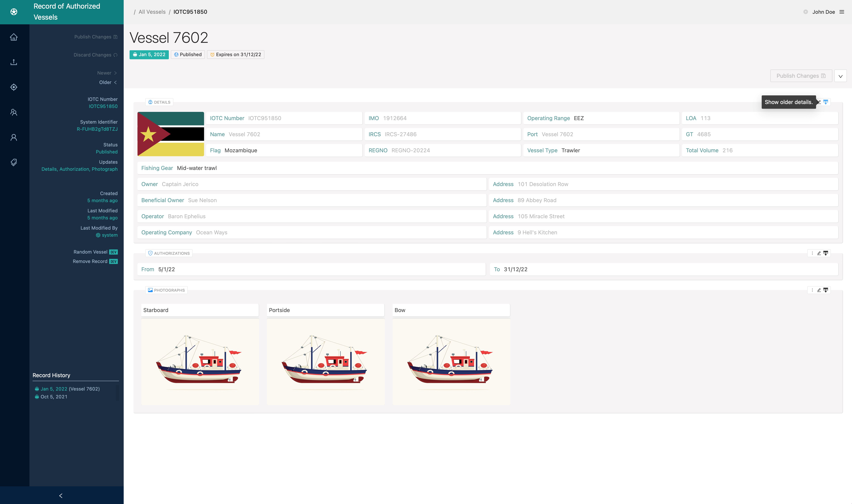Expand dropdown arrow next to Publish Changes
This screenshot has height=504, width=852.
(x=840, y=76)
